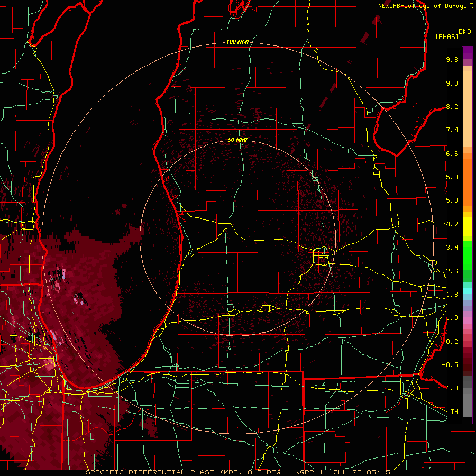476x476 pixels.
Task: Click the [PHAS] label above the color scale
Action: pyautogui.click(x=447, y=36)
